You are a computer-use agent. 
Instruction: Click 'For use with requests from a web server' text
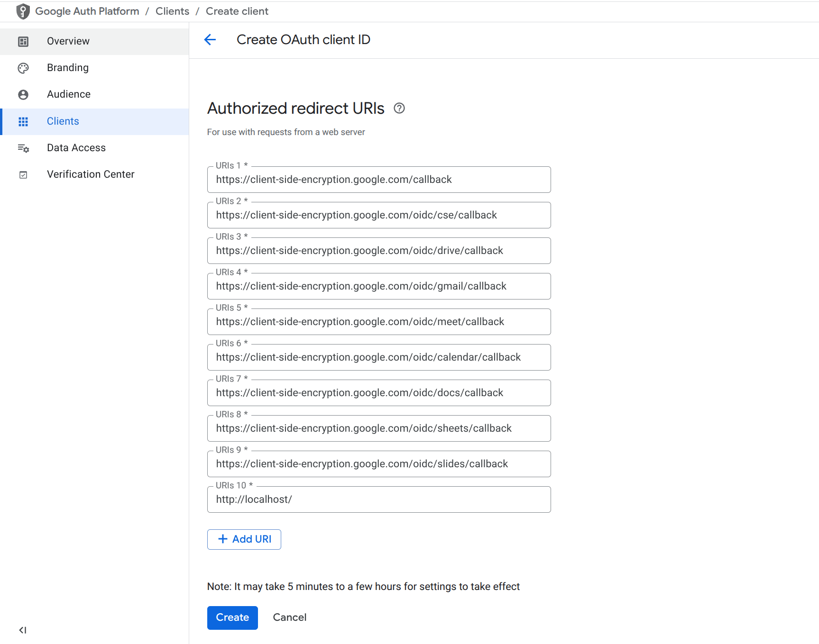point(286,132)
